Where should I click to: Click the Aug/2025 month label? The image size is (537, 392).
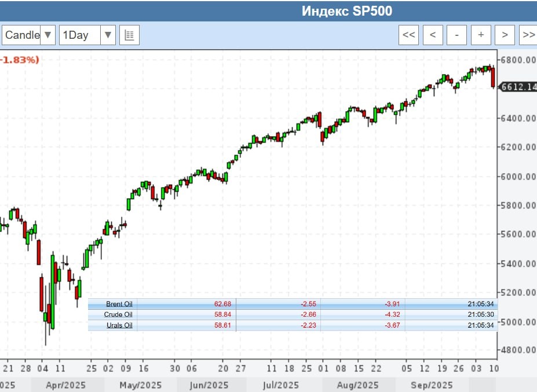click(x=357, y=386)
